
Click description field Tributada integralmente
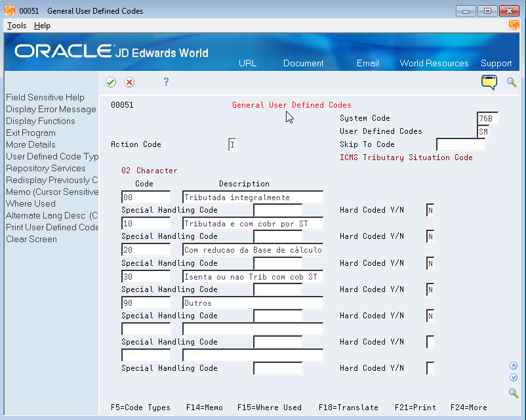click(x=253, y=197)
